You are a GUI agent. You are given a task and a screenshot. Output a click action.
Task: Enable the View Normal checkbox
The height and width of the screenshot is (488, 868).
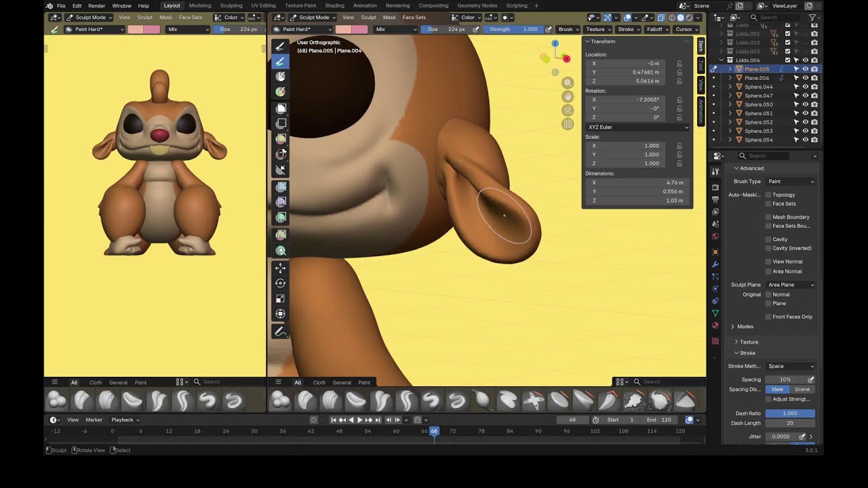(768, 262)
